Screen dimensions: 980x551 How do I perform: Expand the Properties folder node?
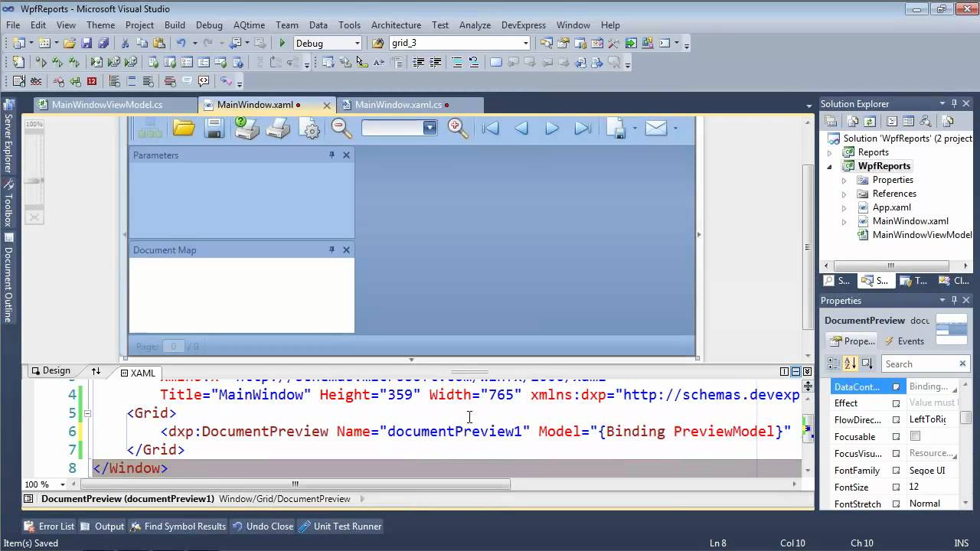(x=844, y=180)
